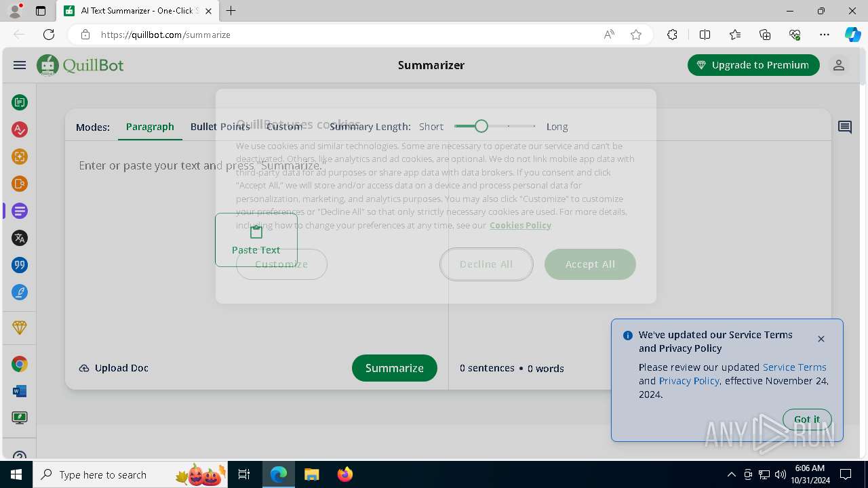The image size is (868, 488).
Task: Click the Long end of length slider
Action: click(557, 127)
